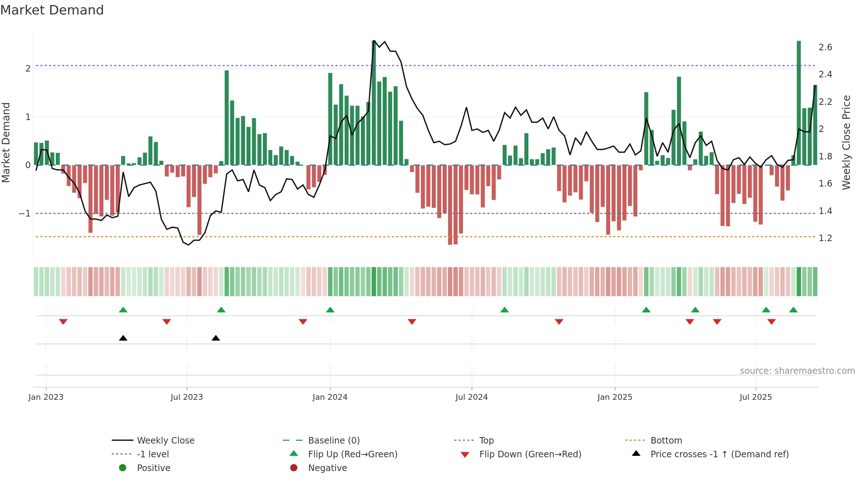Click the Market Demand chart title

[x=52, y=10]
